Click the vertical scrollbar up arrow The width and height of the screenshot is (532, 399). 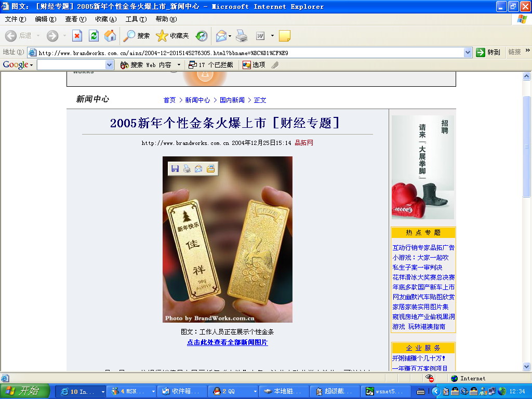coord(527,76)
